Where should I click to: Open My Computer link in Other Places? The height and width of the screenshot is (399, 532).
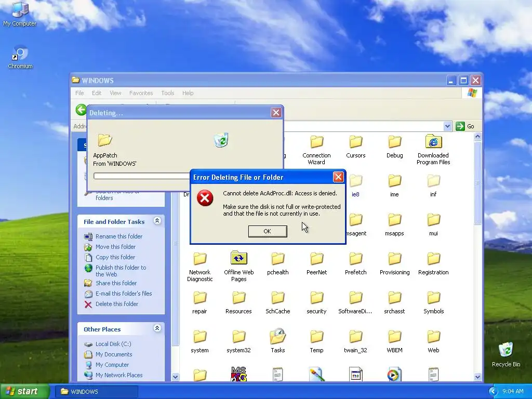(x=107, y=365)
